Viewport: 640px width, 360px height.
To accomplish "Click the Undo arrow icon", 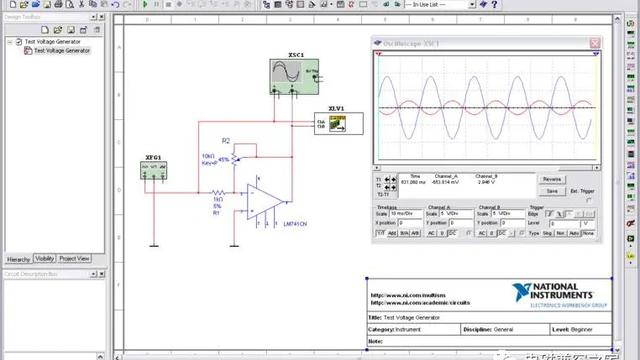I will coord(116,4).
